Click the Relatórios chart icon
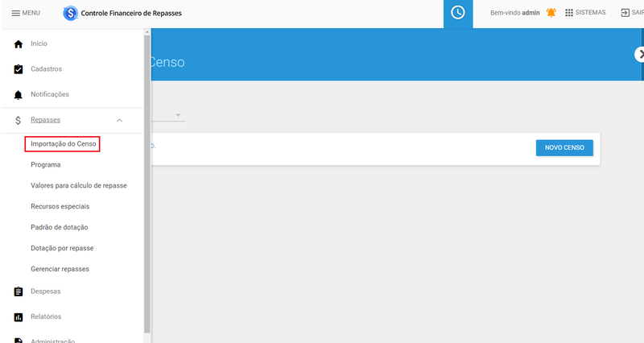The image size is (644, 343). coord(18,317)
